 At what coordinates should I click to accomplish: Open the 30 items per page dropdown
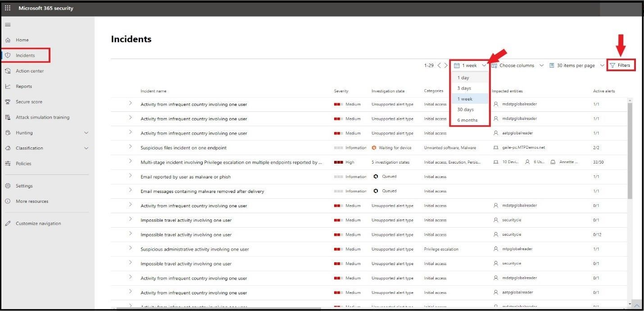click(577, 65)
